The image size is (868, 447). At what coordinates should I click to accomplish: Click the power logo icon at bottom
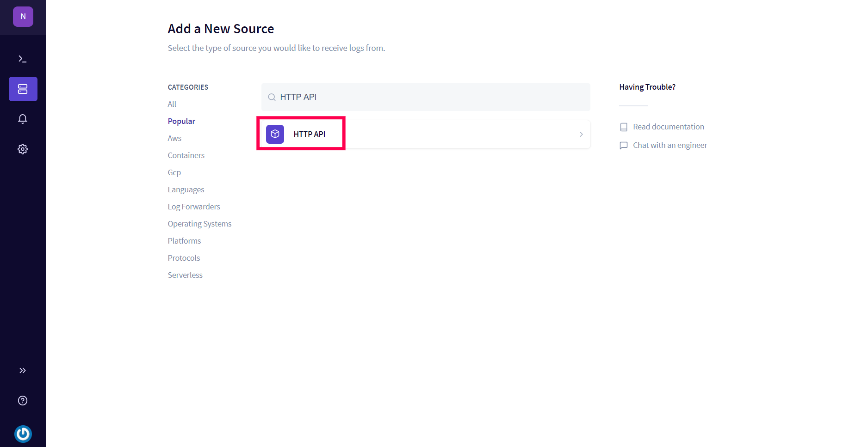click(x=23, y=434)
